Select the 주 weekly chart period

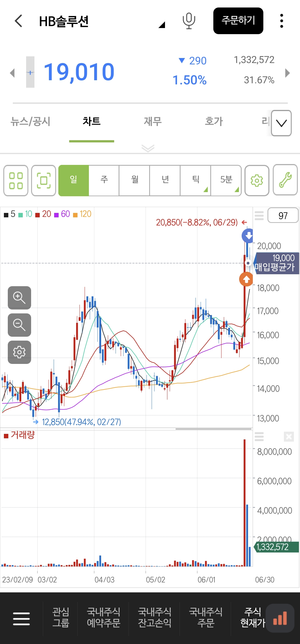(104, 181)
